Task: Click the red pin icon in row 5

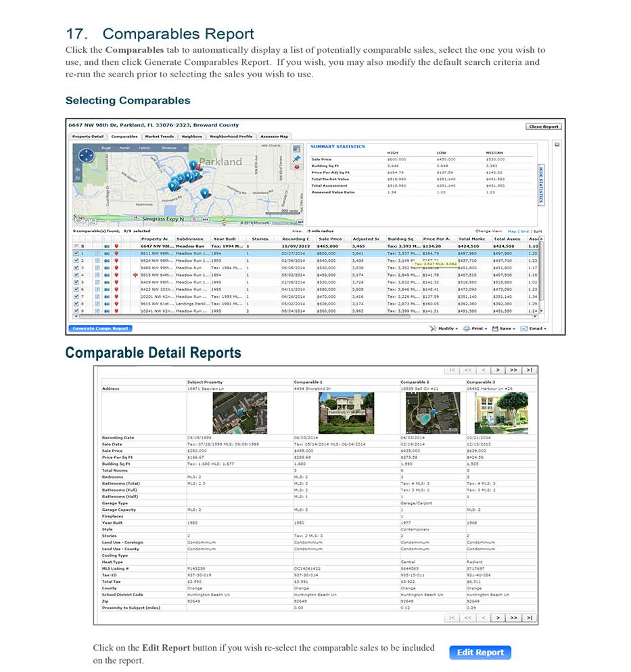Action: click(x=116, y=282)
